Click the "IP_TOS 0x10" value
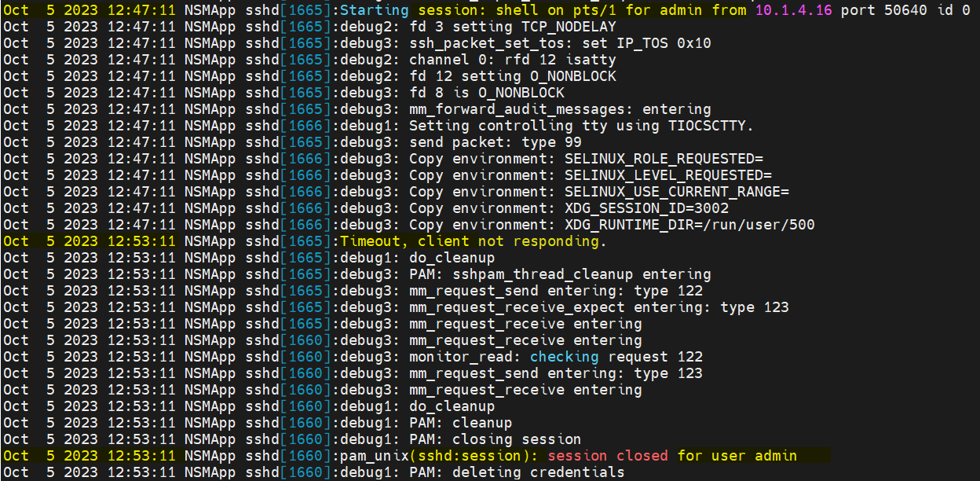Viewport: 980px width, 481px height. 664,43
